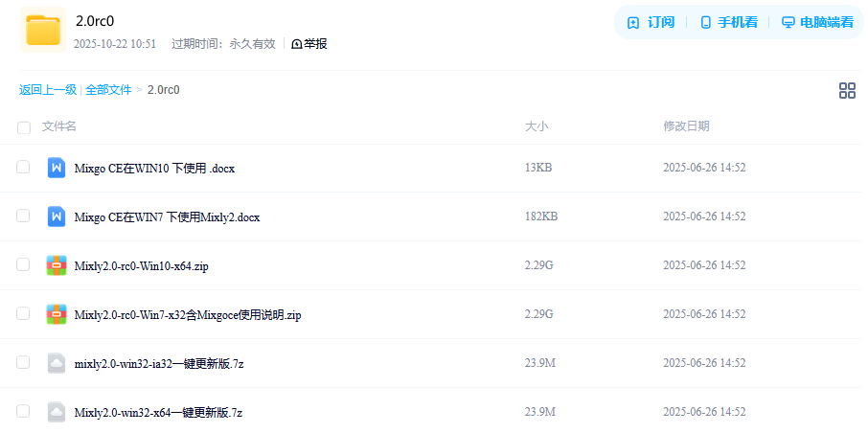Click the 举报 report link
Viewport: 868px width, 433px height.
point(309,44)
